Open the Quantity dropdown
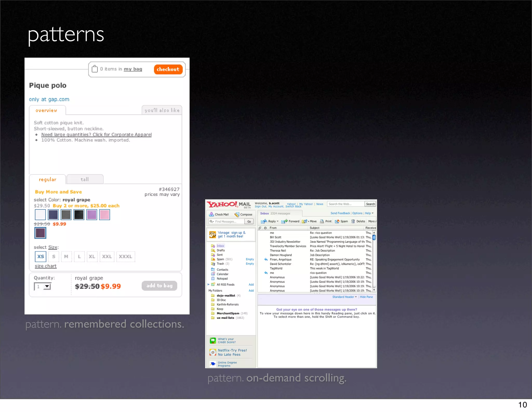The height and width of the screenshot is (412, 532). coord(47,286)
